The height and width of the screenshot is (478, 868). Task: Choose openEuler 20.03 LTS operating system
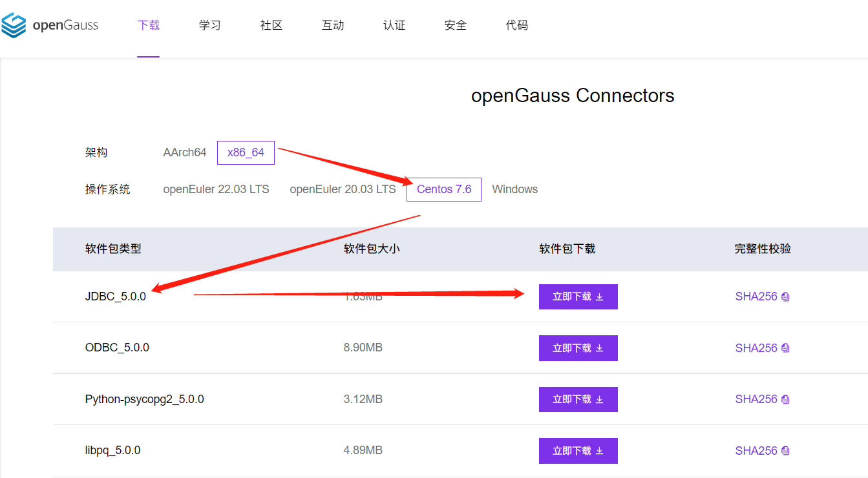(x=343, y=189)
